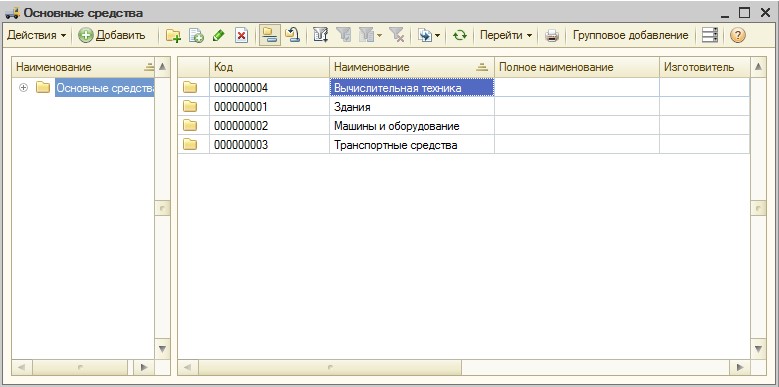The image size is (779, 387).
Task: Click code cell 000000002
Action: click(269, 126)
